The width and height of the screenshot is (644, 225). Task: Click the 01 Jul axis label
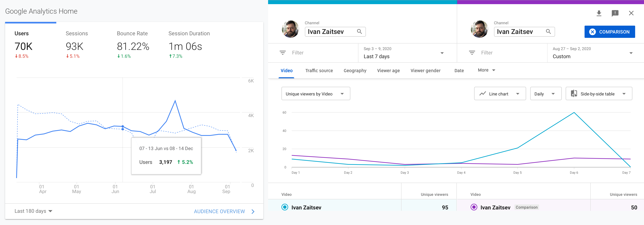(x=153, y=189)
